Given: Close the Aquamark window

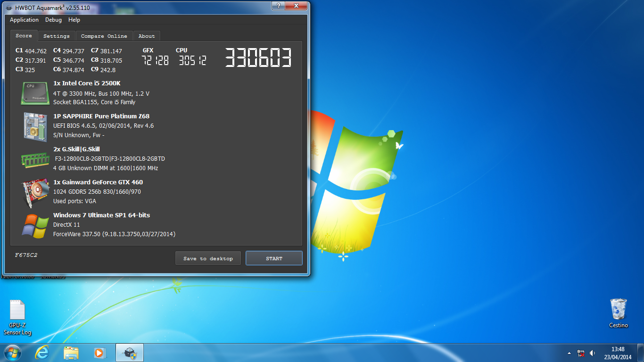Looking at the screenshot, I should [296, 6].
